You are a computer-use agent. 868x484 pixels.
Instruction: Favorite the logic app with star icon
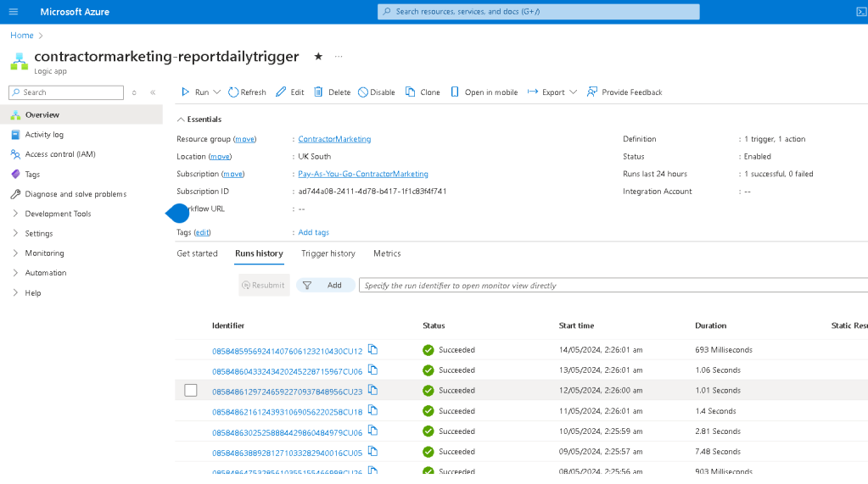[318, 57]
